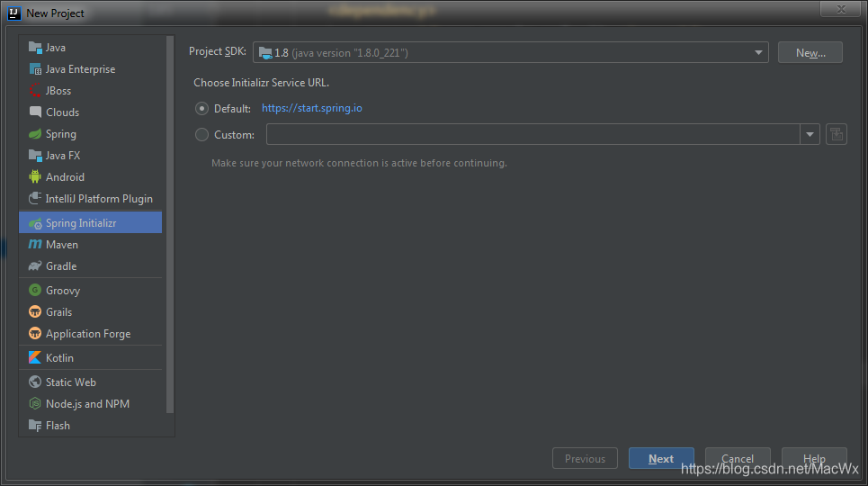Click the 'Project SDK:' label
This screenshot has width=868, height=486.
pyautogui.click(x=218, y=51)
